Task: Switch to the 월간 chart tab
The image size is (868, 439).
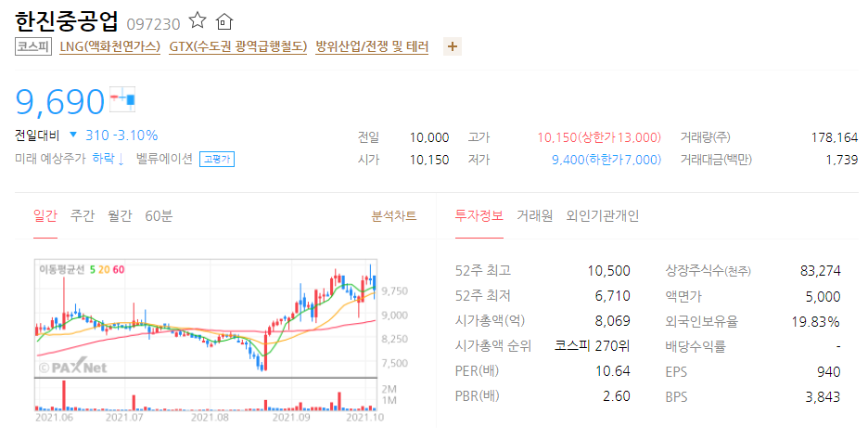Action: pos(121,215)
